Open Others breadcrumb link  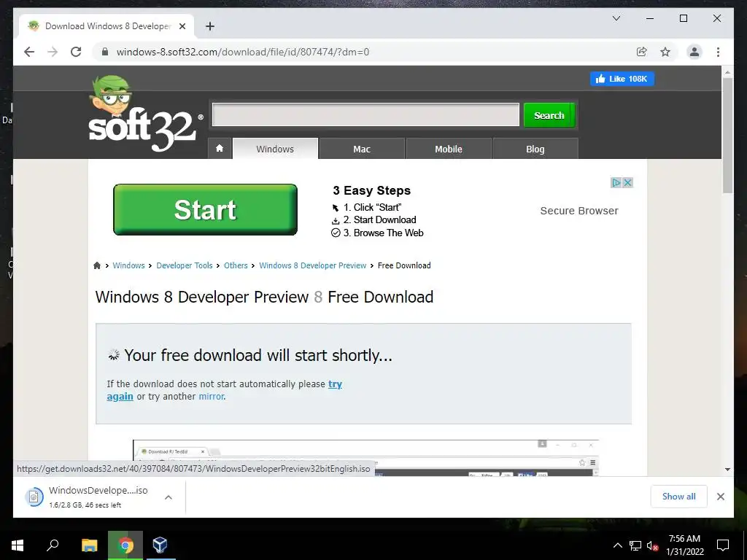[236, 265]
